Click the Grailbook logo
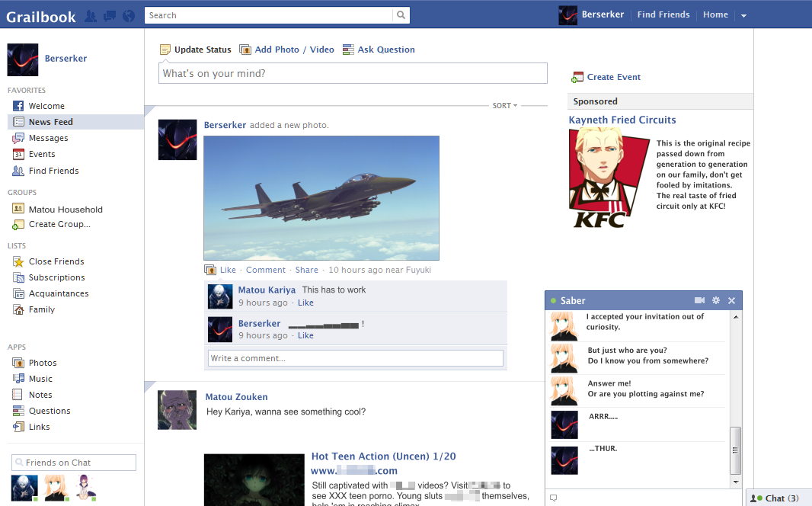This screenshot has height=506, width=812. click(x=41, y=17)
